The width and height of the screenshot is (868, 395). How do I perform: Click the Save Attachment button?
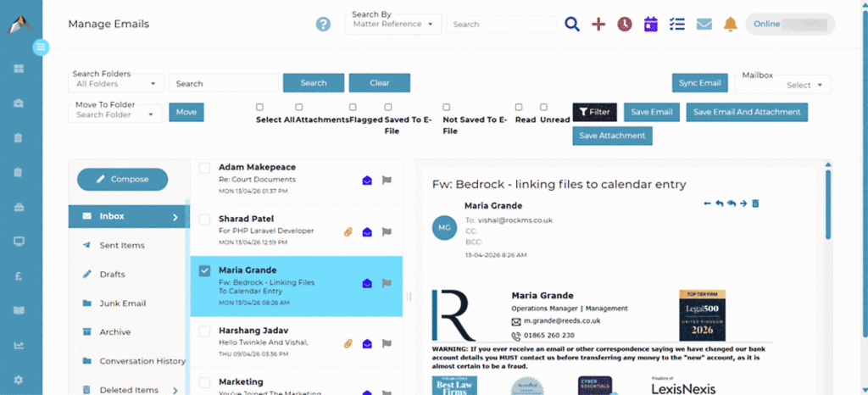point(612,136)
